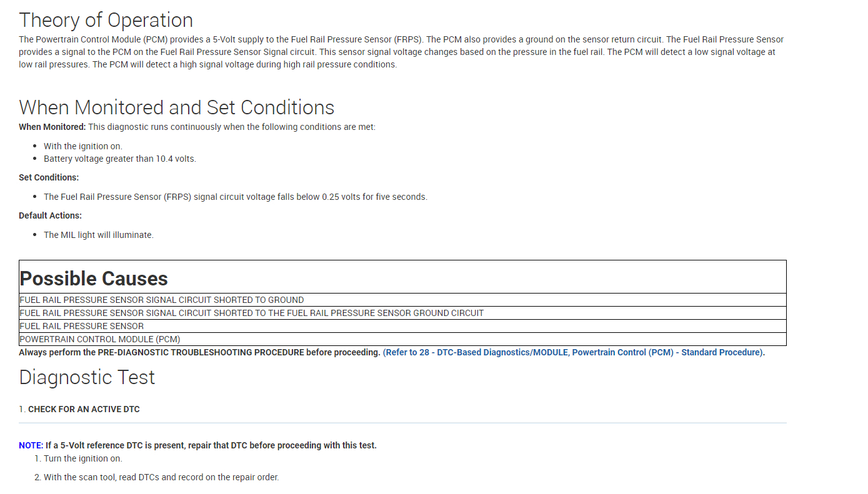868x494 pixels.
Task: Click the FRPS voltage below 0.25 volts bullet
Action: (235, 197)
